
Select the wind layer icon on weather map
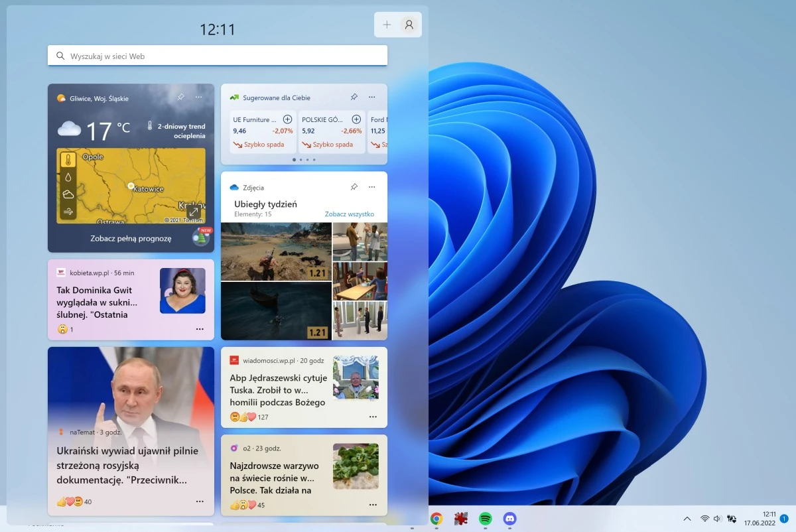[68, 212]
